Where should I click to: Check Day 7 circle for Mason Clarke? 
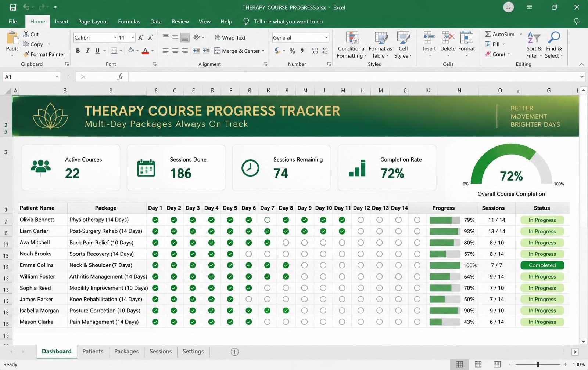pos(267,322)
